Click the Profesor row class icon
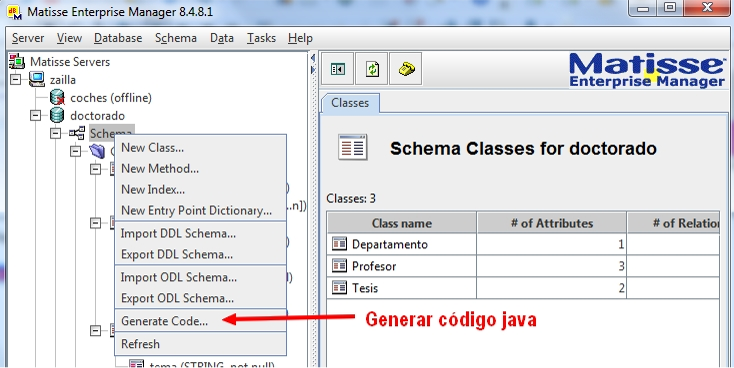The height and width of the screenshot is (368, 734). tap(339, 265)
